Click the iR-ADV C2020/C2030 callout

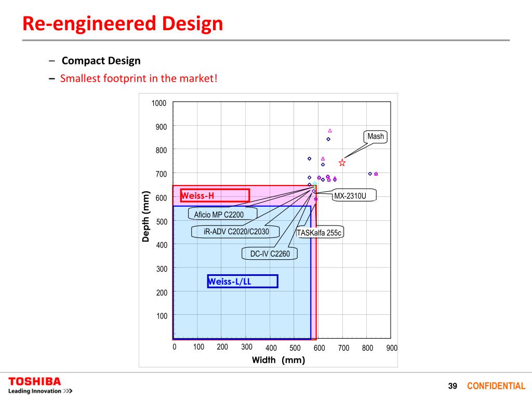(236, 232)
